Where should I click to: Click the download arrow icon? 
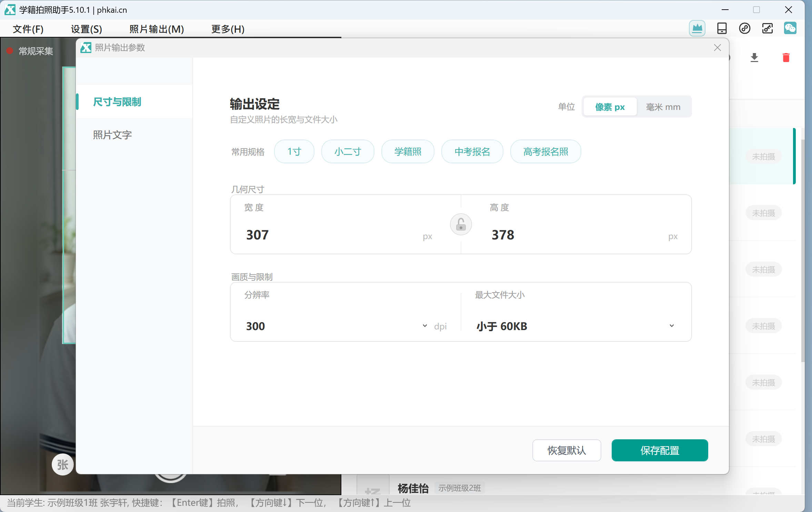tap(754, 58)
